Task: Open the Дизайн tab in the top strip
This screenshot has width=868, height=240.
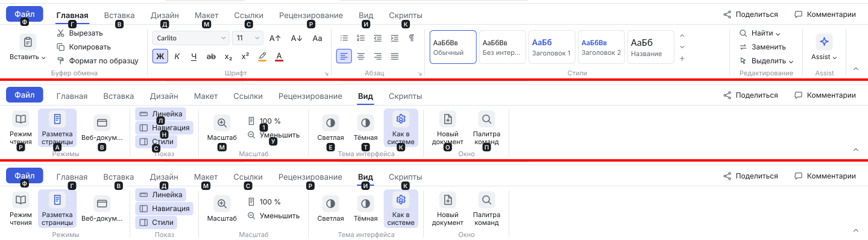Action: point(165,15)
